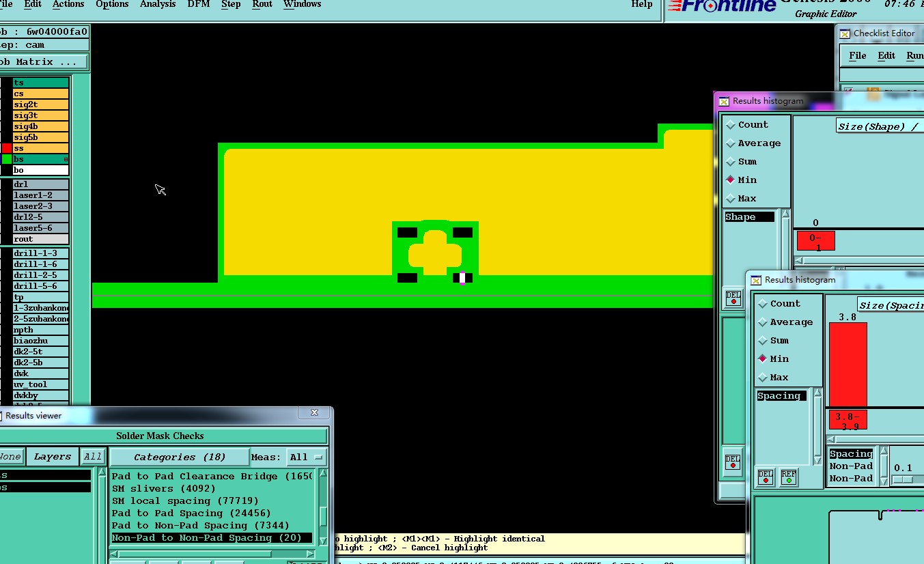Click Checklist Editor window title icon
Viewport: 924px width, 564px height.
(x=845, y=33)
